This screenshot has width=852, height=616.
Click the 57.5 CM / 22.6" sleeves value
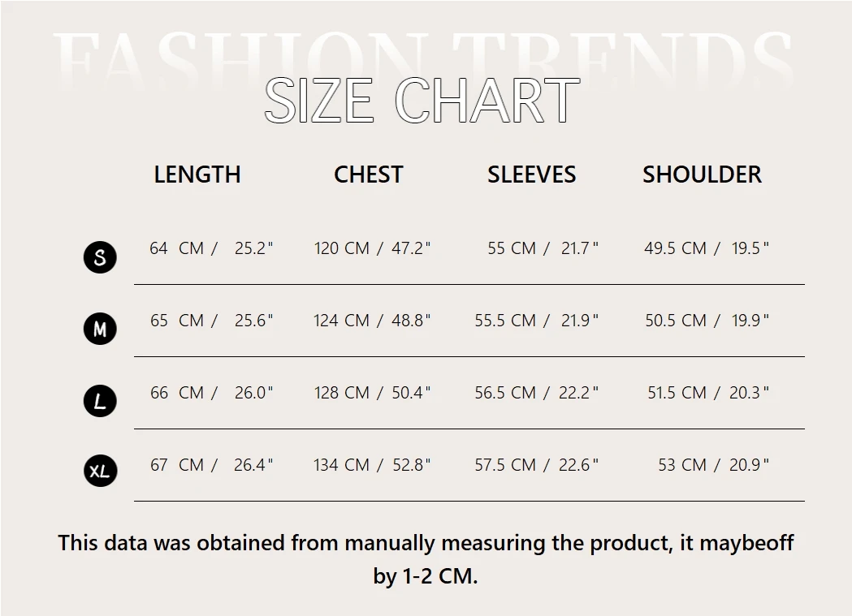(x=536, y=465)
